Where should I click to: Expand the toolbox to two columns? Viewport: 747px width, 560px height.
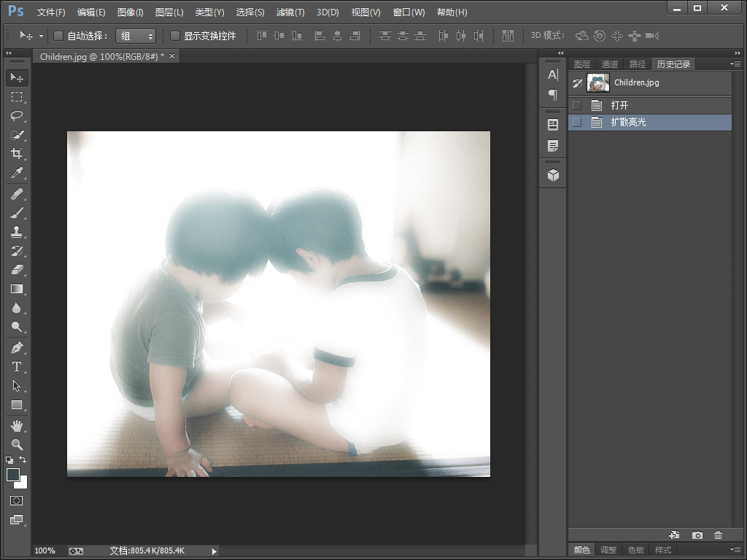(x=9, y=52)
